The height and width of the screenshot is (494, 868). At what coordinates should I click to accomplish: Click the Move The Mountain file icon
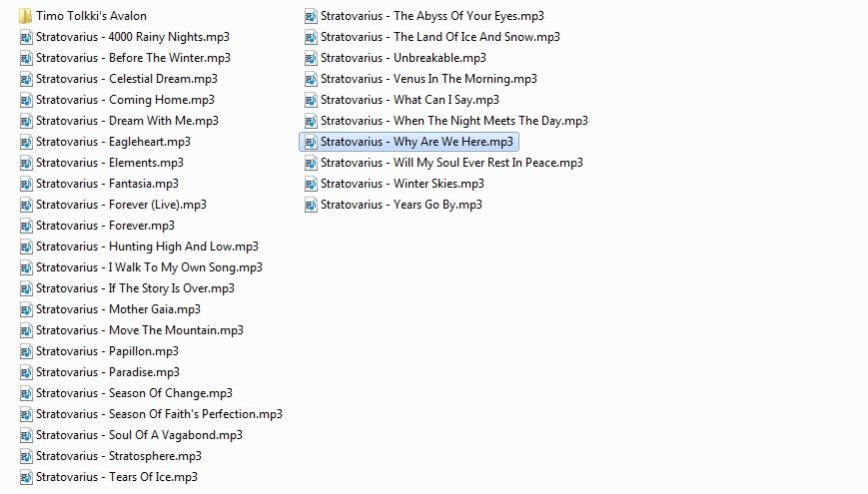[x=26, y=331]
